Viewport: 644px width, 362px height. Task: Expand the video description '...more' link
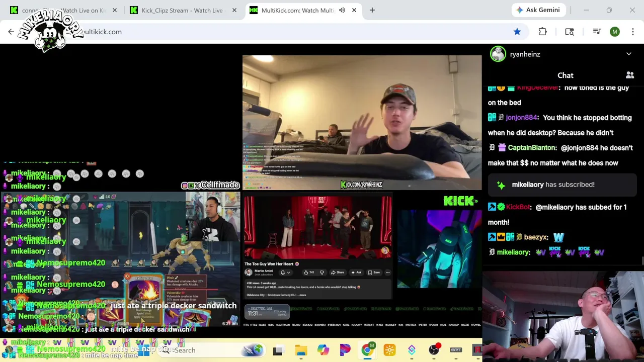[301, 295]
